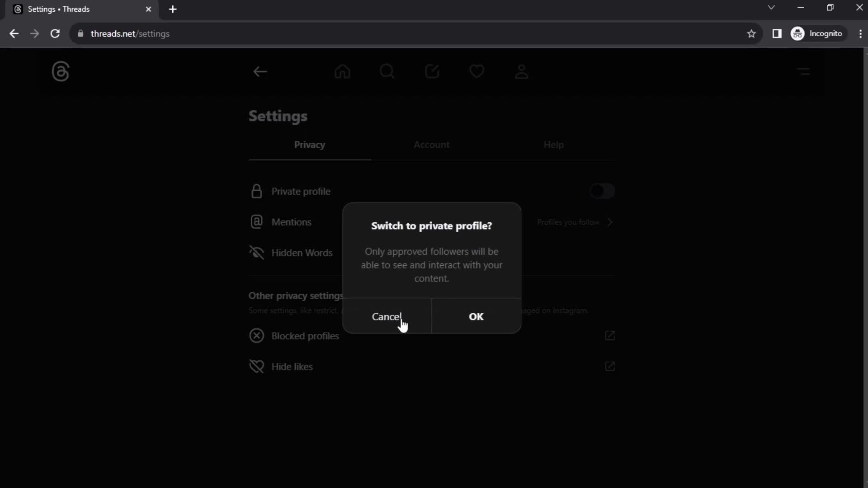The image size is (868, 488).
Task: Click the Hide likes external link icon
Action: coord(609,366)
